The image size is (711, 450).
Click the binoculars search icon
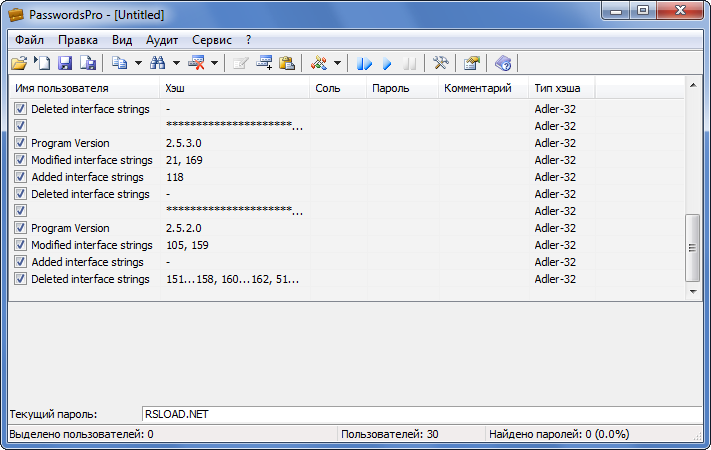tap(158, 63)
